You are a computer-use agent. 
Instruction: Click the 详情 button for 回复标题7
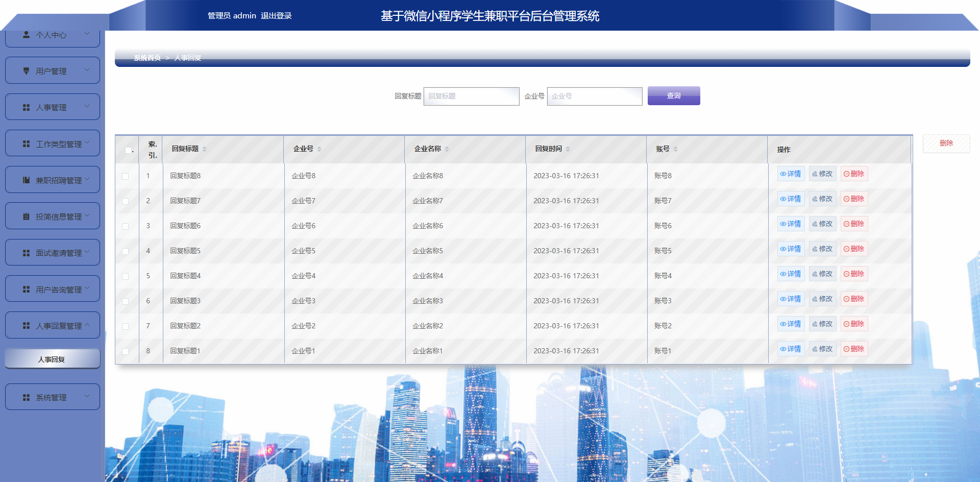point(791,199)
